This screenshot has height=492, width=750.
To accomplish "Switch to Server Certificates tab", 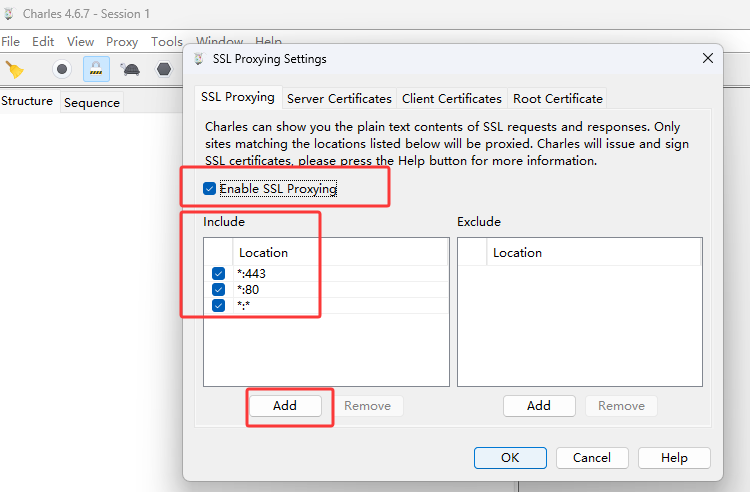I will tap(339, 98).
